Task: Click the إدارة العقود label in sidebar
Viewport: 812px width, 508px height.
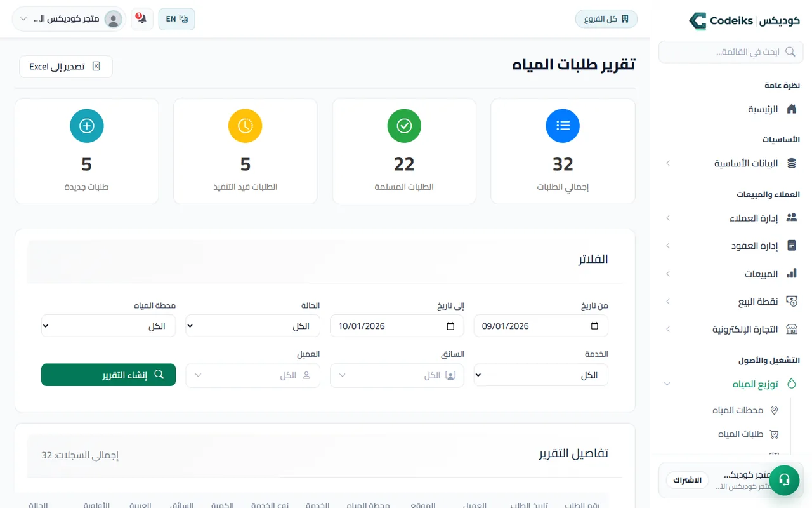Action: pos(754,246)
